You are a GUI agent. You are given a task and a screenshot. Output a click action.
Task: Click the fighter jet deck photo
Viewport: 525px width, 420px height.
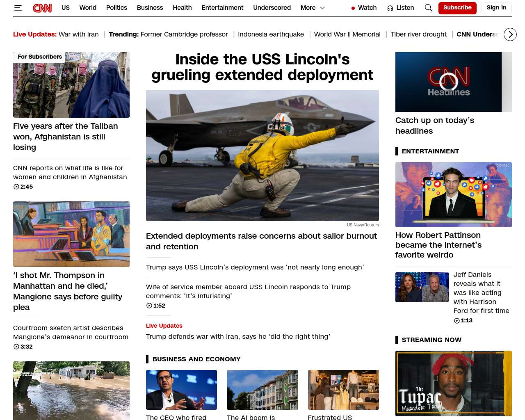point(262,155)
